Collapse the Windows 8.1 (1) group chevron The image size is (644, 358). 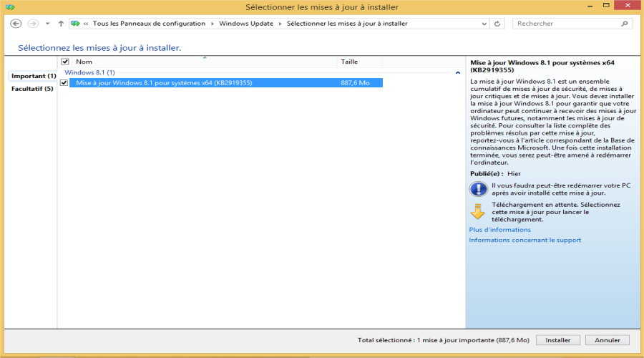(458, 73)
